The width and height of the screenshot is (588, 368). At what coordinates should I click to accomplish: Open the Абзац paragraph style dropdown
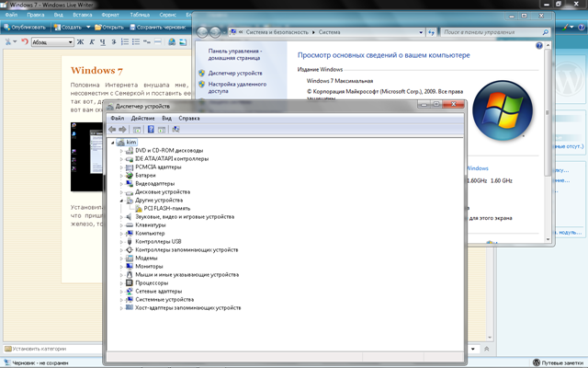[70, 42]
